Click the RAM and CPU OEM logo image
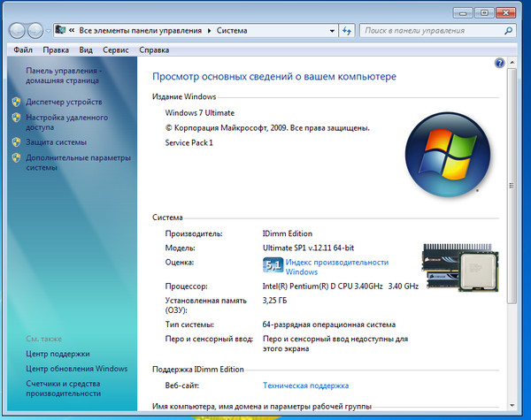The width and height of the screenshot is (531, 420). [x=460, y=267]
